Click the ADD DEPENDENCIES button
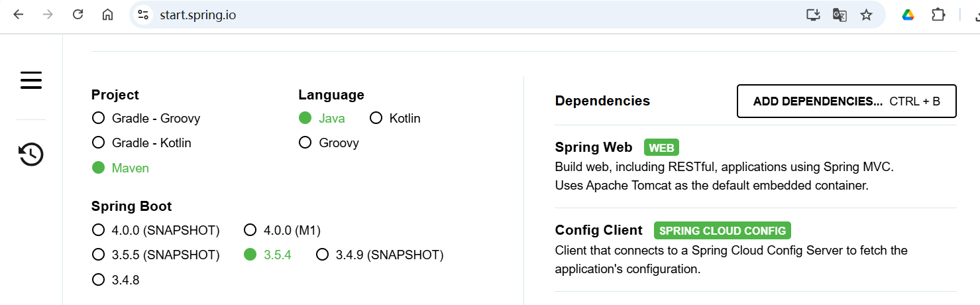 [x=847, y=101]
